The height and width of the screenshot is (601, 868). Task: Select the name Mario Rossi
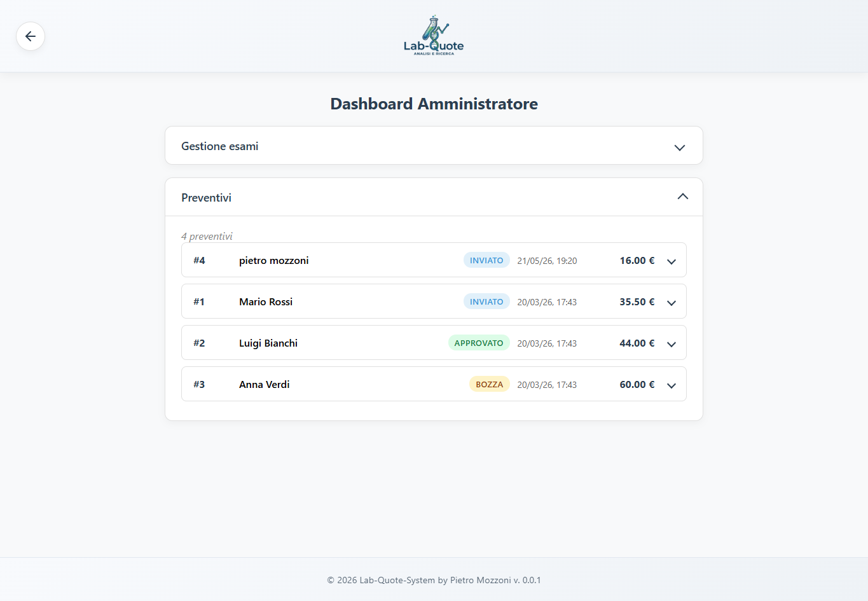(x=266, y=302)
